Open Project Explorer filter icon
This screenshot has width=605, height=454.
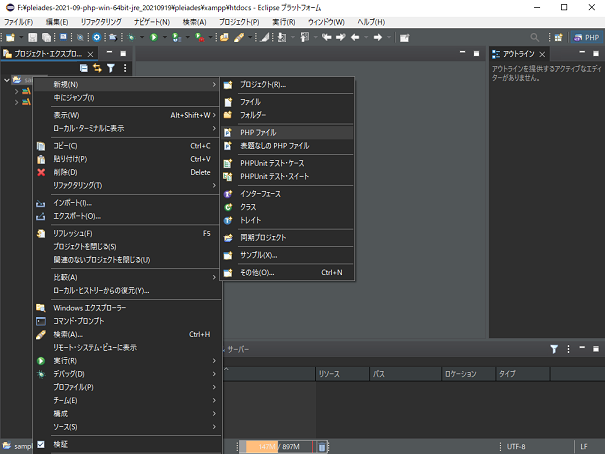click(x=111, y=68)
